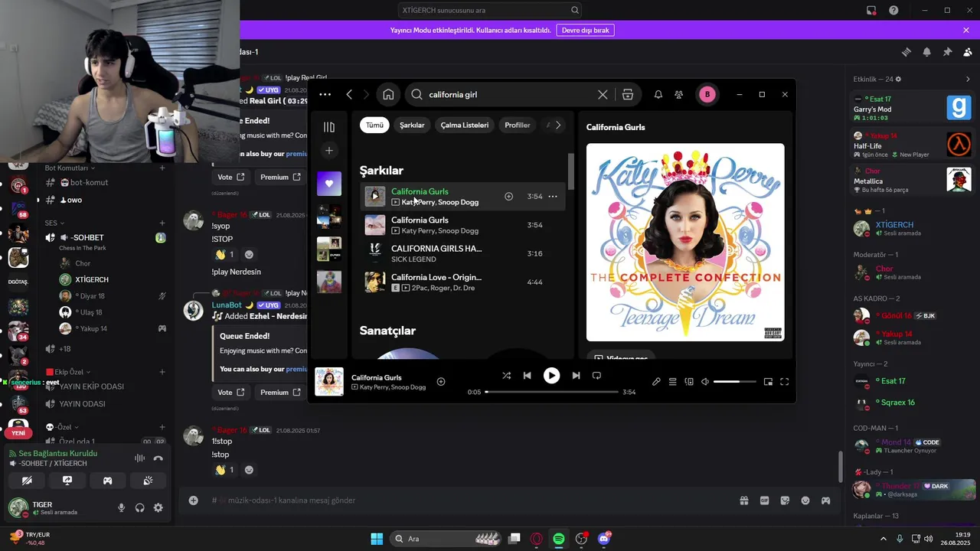Add now-playing track to library
980x551 pixels.
(441, 382)
